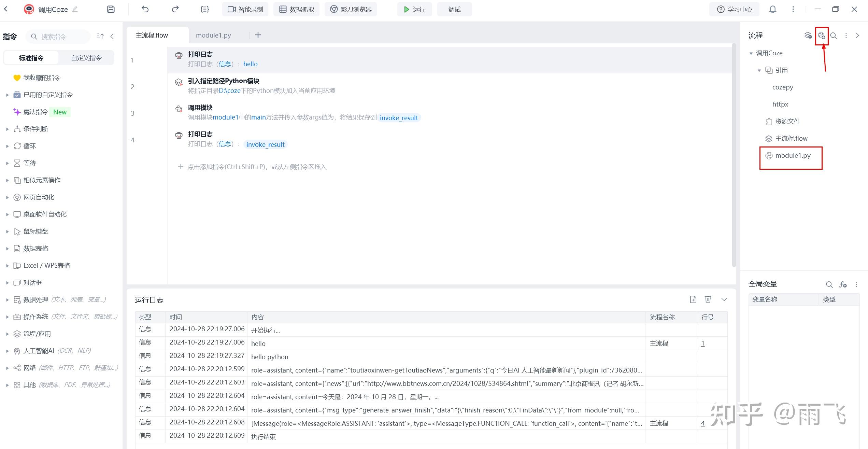Export run log with file icon
This screenshot has height=449, width=868.
[x=693, y=299]
